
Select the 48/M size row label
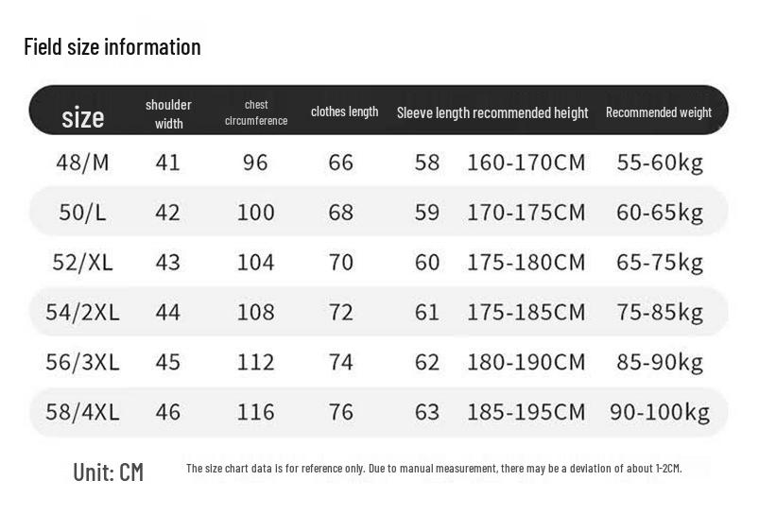click(x=82, y=163)
